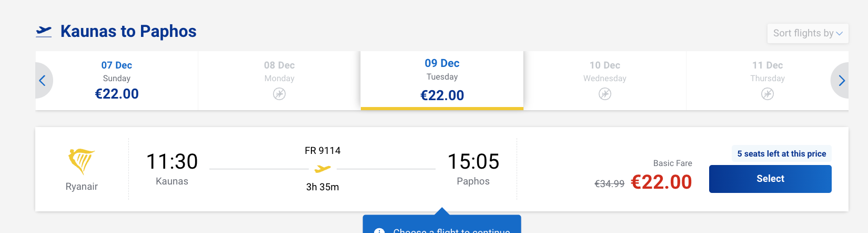Click the no-flights icon under 10 Dec
Screen dimensions: 868x233
coord(605,94)
